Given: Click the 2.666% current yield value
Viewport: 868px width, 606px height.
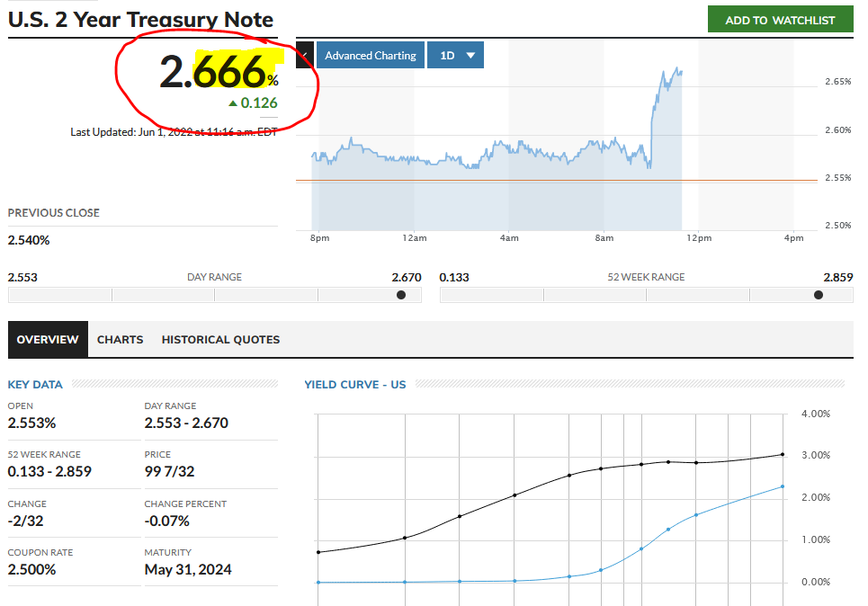Looking at the screenshot, I should tap(219, 72).
